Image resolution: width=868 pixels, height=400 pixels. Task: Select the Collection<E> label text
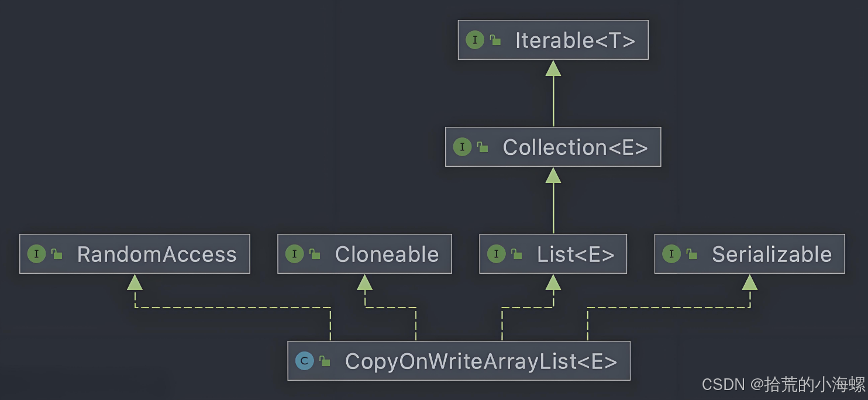point(575,147)
